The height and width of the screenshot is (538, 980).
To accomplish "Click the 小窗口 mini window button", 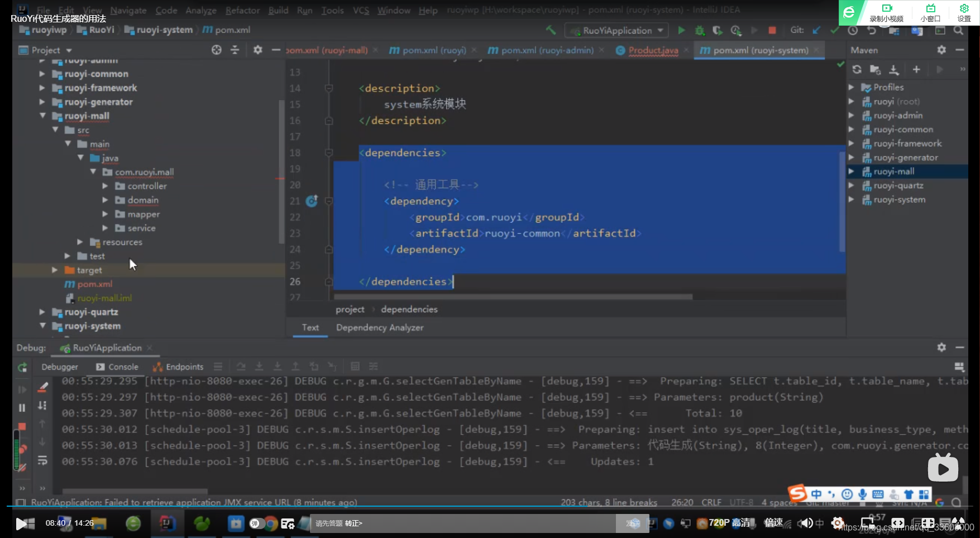I will [x=931, y=12].
